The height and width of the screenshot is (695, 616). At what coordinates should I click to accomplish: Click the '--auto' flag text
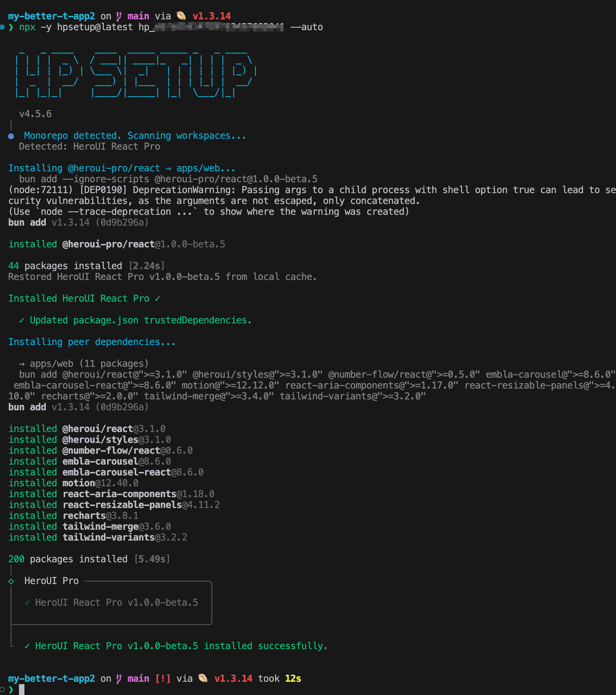point(307,27)
